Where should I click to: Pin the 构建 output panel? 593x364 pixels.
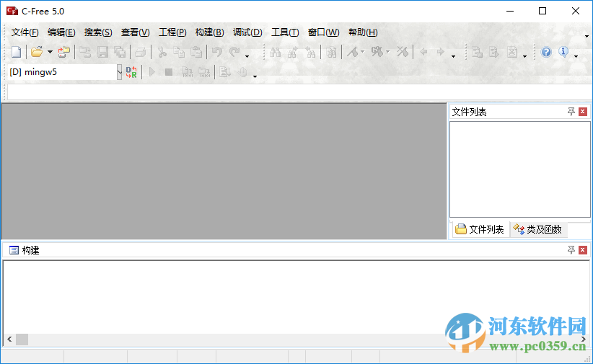click(571, 250)
